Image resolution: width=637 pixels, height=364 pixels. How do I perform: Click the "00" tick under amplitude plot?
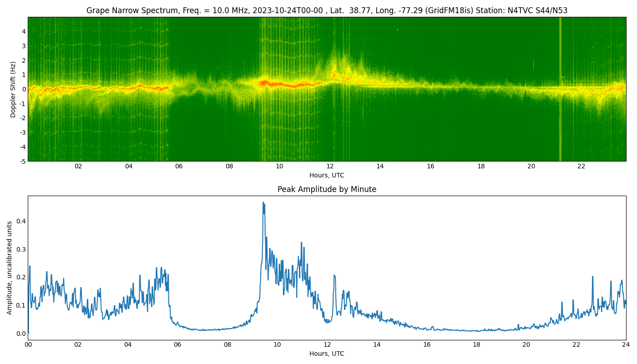click(28, 345)
